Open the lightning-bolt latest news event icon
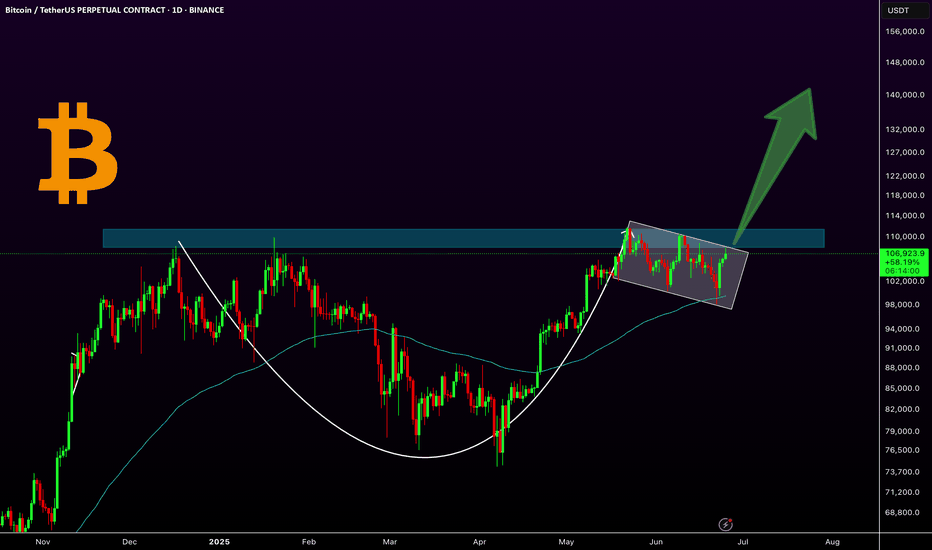Image resolution: width=932 pixels, height=550 pixels. (x=725, y=524)
